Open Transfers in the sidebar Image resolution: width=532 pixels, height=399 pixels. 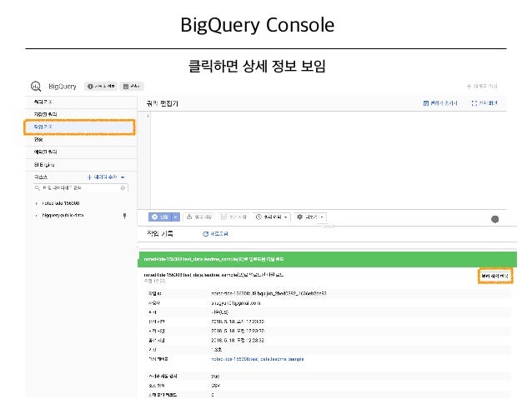81,140
